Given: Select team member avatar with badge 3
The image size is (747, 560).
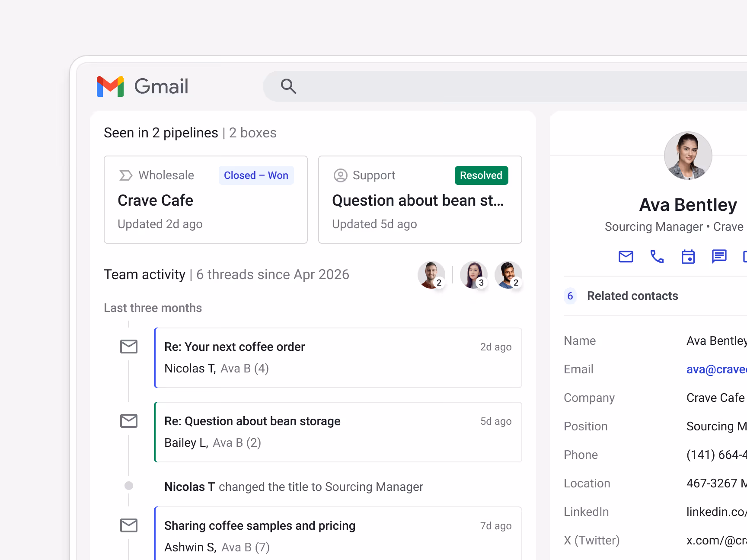Looking at the screenshot, I should [473, 275].
